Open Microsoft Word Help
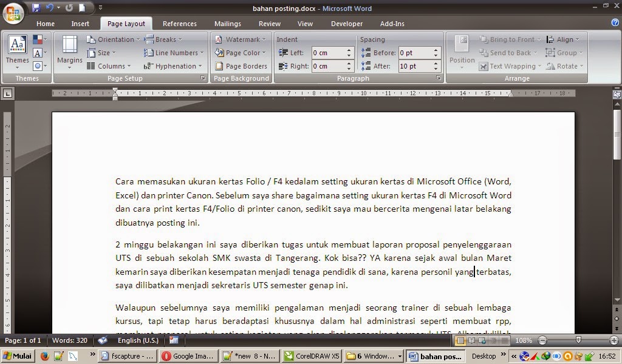The width and height of the screenshot is (622, 364). click(x=615, y=23)
